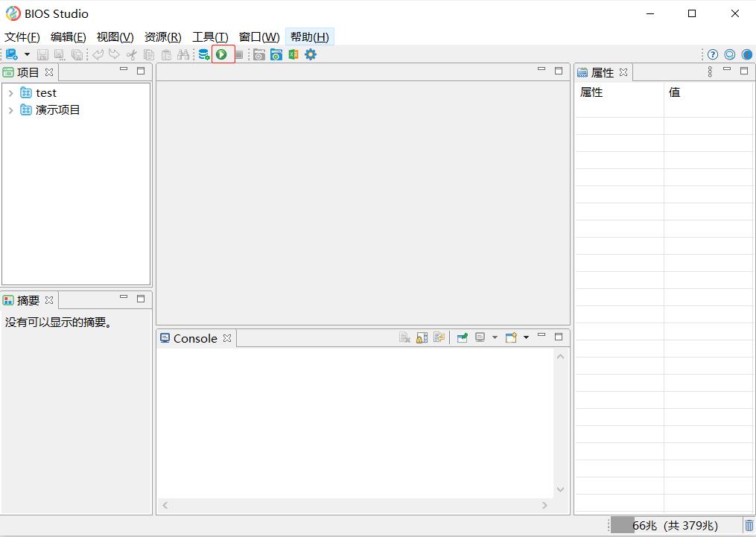
Task: Minimize the Console panel
Action: click(541, 335)
